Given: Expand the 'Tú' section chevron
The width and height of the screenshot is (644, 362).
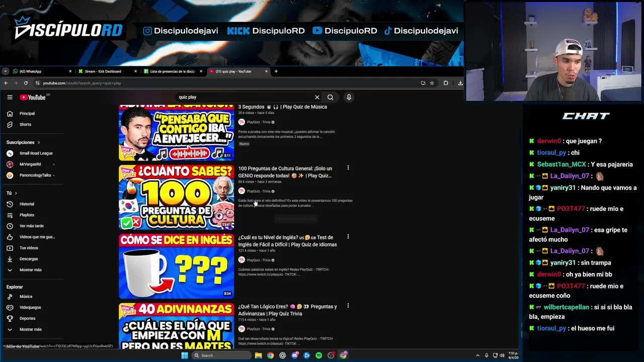Looking at the screenshot, I should point(16,193).
